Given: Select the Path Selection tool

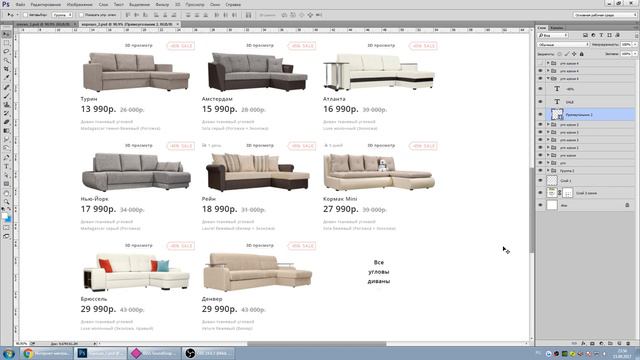Looking at the screenshot, I should pyautogui.click(x=6, y=175).
